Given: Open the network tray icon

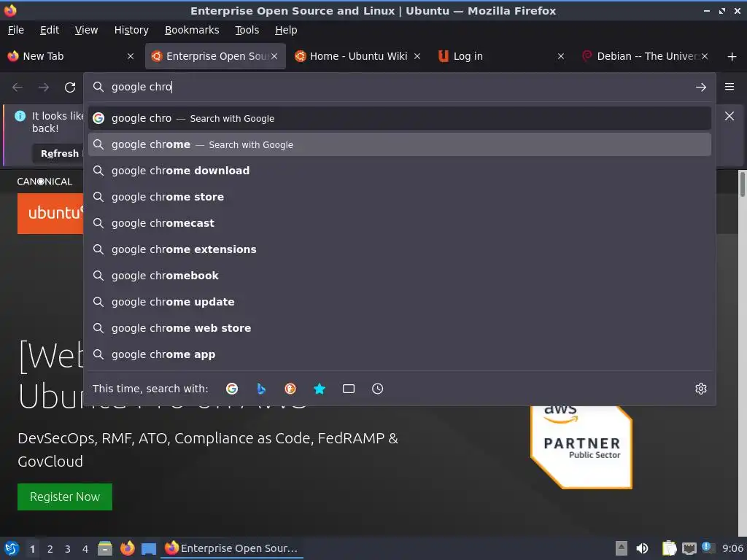Looking at the screenshot, I should [689, 548].
